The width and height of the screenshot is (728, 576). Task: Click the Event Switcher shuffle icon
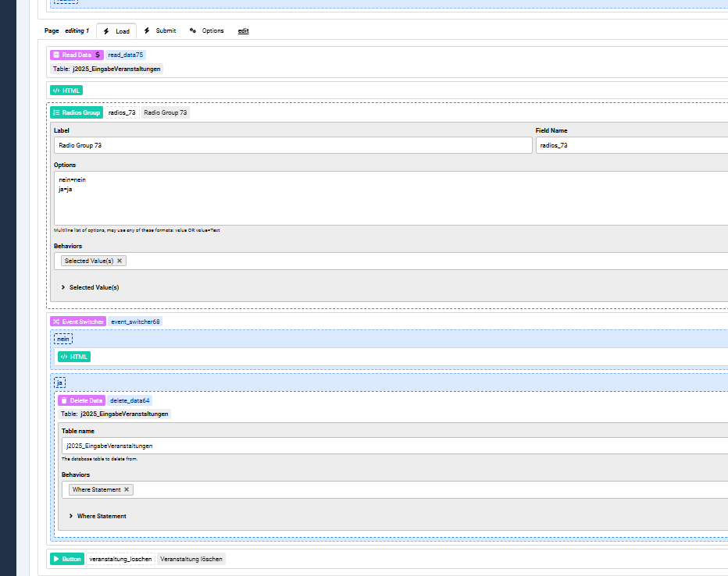56,322
